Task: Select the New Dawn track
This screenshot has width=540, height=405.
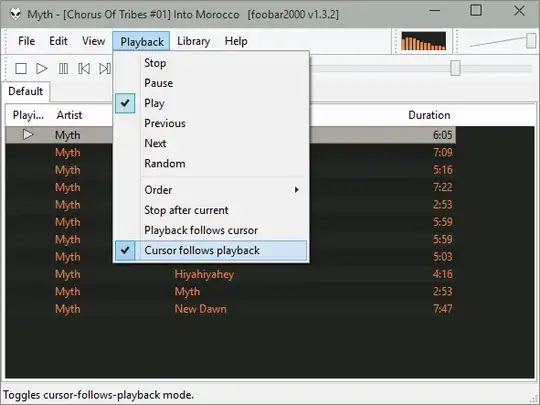Action: tap(231, 309)
